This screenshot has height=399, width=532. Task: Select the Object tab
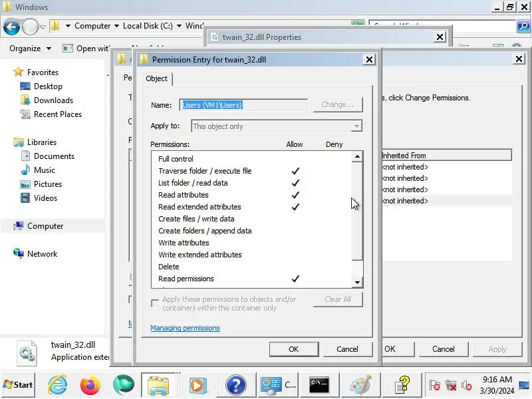(156, 78)
